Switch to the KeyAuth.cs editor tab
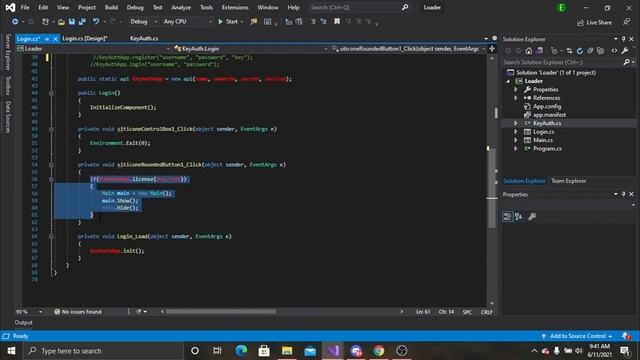Image resolution: width=640 pixels, height=360 pixels. pyautogui.click(x=144, y=38)
